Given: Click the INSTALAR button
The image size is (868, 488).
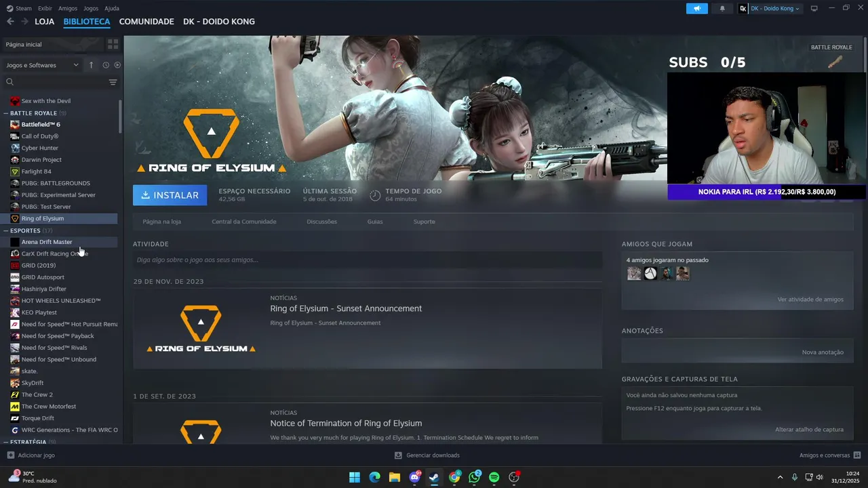Looking at the screenshot, I should coord(170,195).
